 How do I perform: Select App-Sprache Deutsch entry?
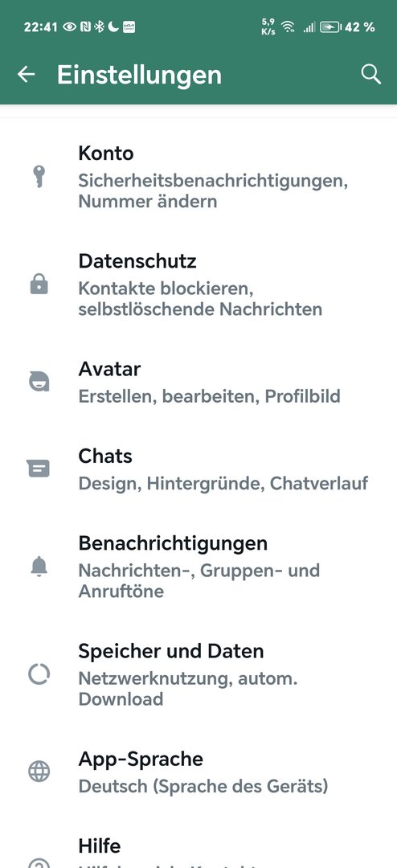[198, 771]
